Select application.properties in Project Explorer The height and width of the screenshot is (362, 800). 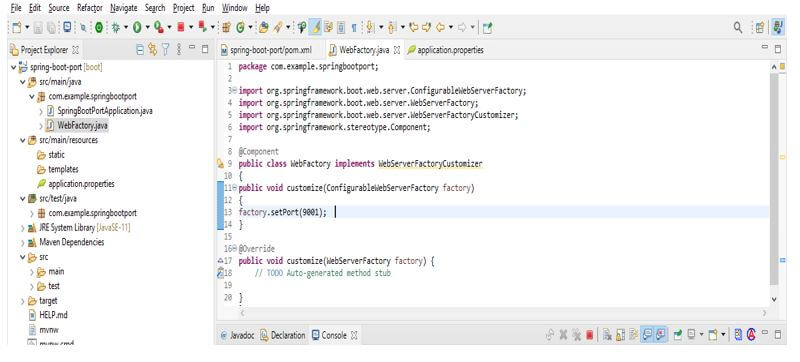81,184
